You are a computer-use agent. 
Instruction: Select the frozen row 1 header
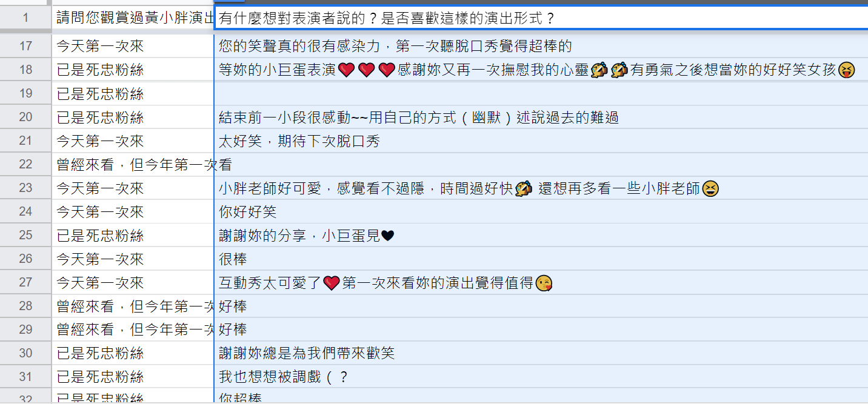tap(25, 18)
